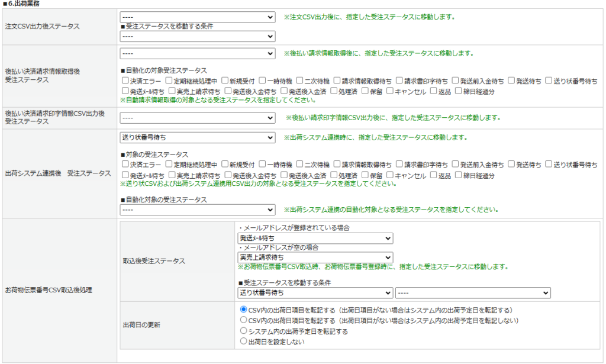Viewport: 606px width, 364px height.
Task: Open 出荷システム連携後 dropdown showing 送り状番号待ち
Action: coord(198,137)
